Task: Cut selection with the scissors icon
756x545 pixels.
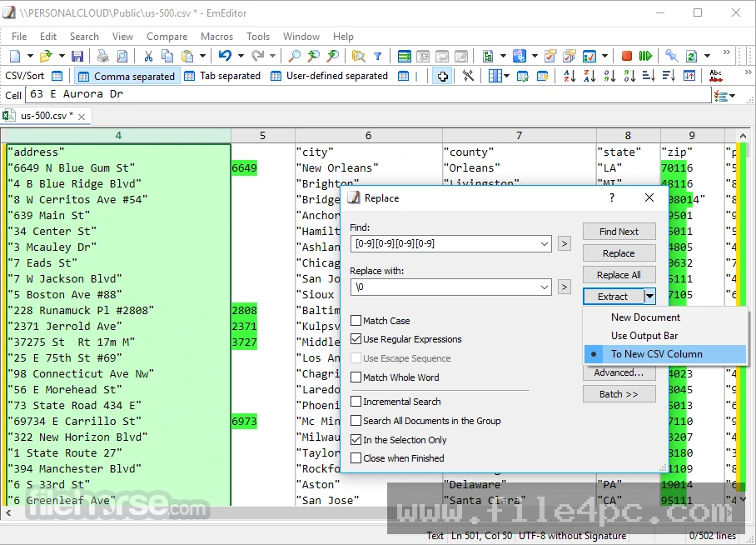Action: point(148,56)
